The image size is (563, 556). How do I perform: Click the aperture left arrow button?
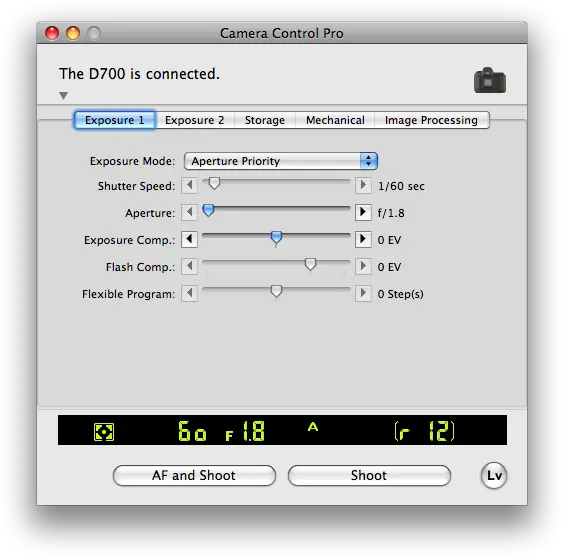click(x=189, y=212)
